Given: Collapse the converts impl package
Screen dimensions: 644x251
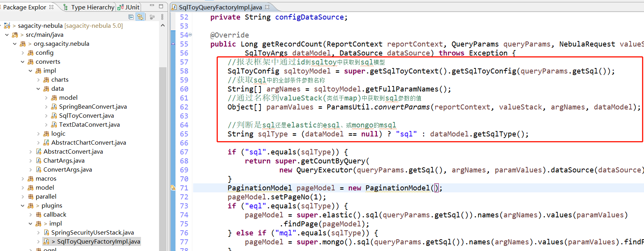Looking at the screenshot, I should click(x=31, y=71).
